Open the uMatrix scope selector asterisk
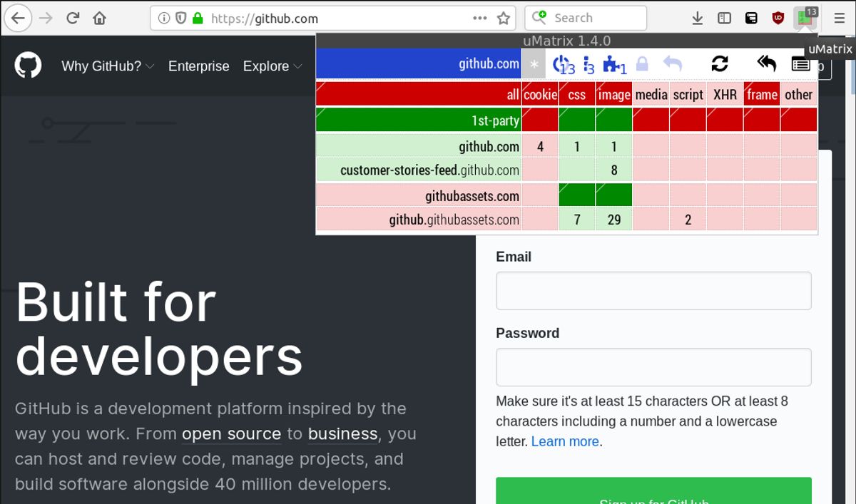 [x=534, y=64]
